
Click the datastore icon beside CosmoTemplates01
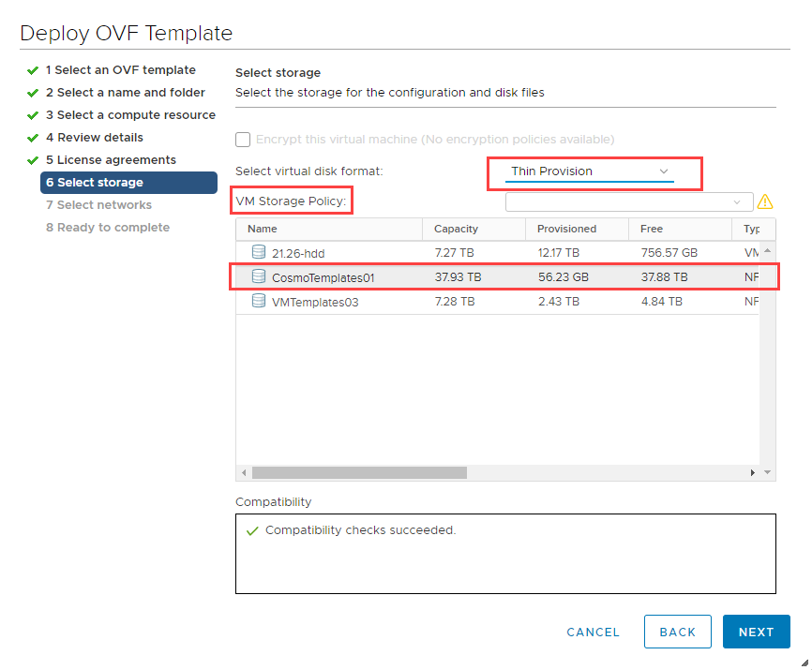pos(258,276)
